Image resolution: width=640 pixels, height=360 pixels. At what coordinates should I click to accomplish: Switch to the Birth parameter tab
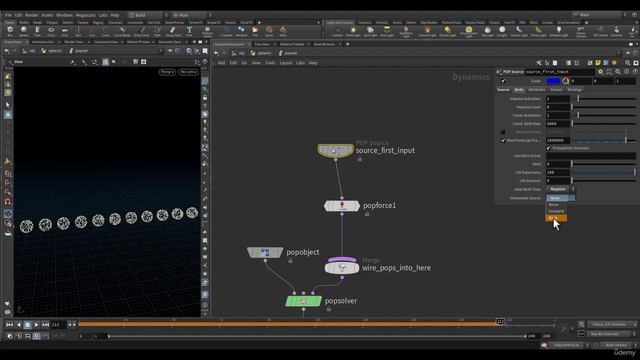[519, 90]
